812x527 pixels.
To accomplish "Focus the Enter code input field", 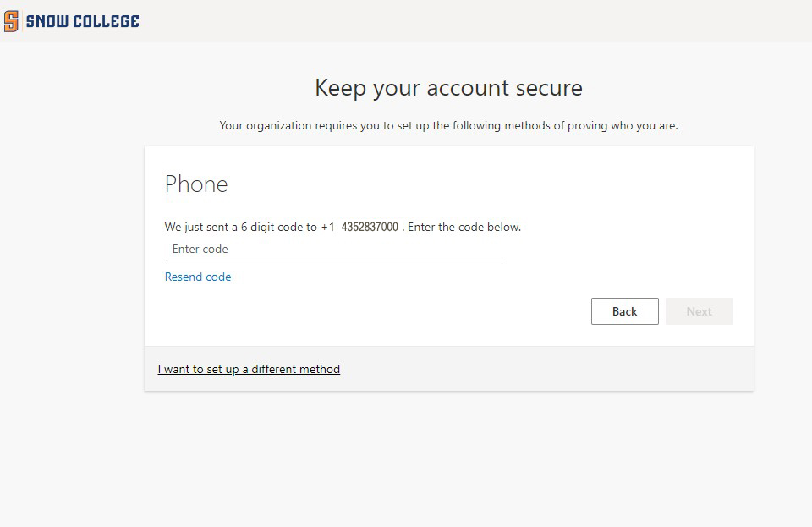I will tap(333, 250).
